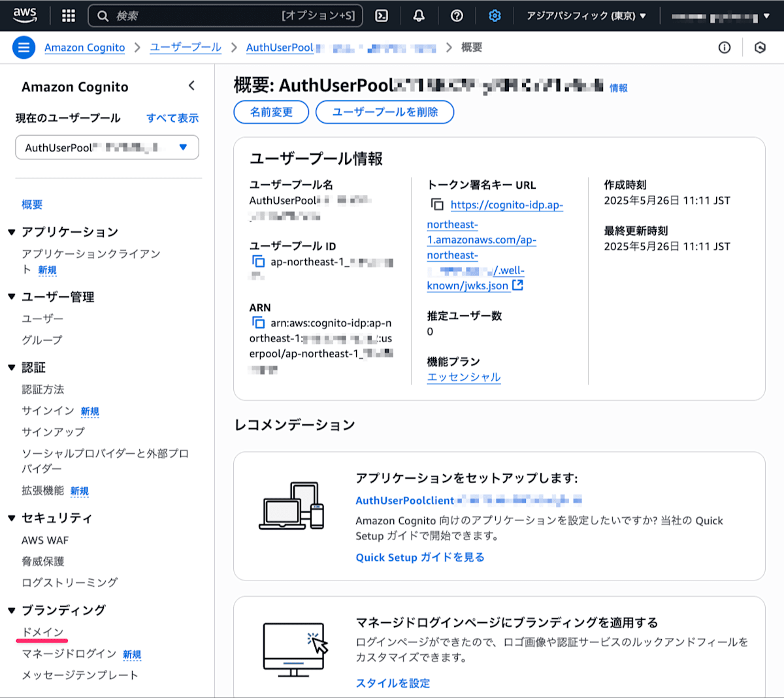Click the hexagon icon in breadcrumb bar
Screen dimensions: 784x698
[760, 47]
